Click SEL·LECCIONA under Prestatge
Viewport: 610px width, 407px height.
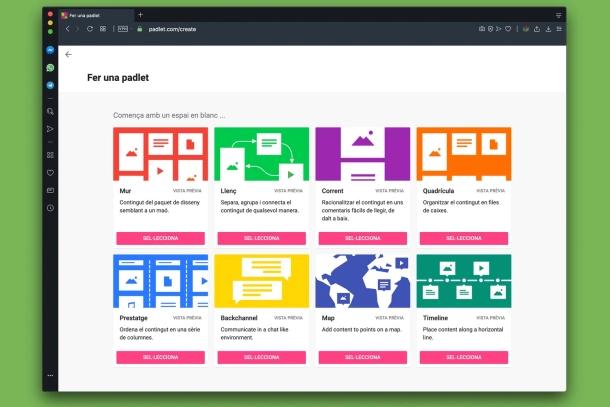[161, 357]
